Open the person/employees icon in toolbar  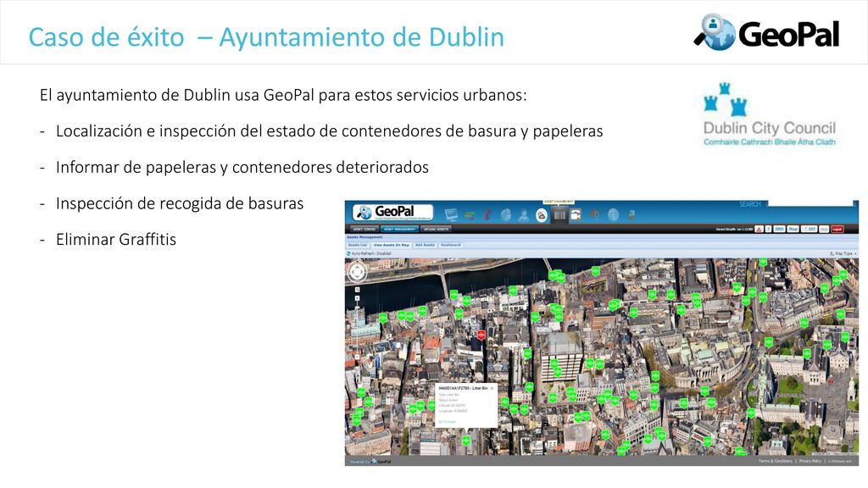[523, 215]
